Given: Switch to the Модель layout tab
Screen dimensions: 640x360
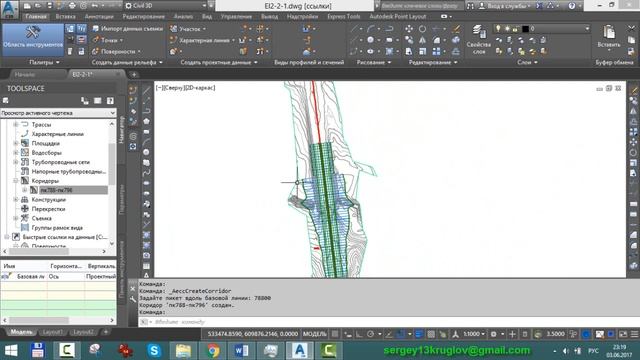Looking at the screenshot, I should [21, 332].
